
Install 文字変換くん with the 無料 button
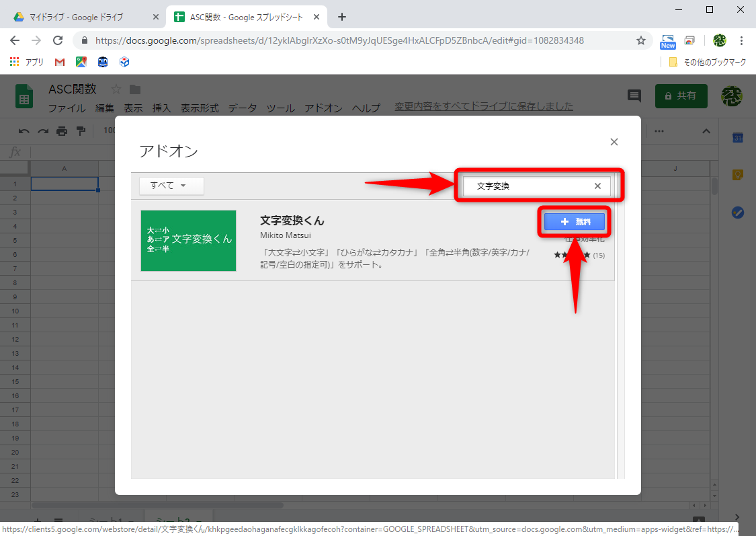[574, 221]
